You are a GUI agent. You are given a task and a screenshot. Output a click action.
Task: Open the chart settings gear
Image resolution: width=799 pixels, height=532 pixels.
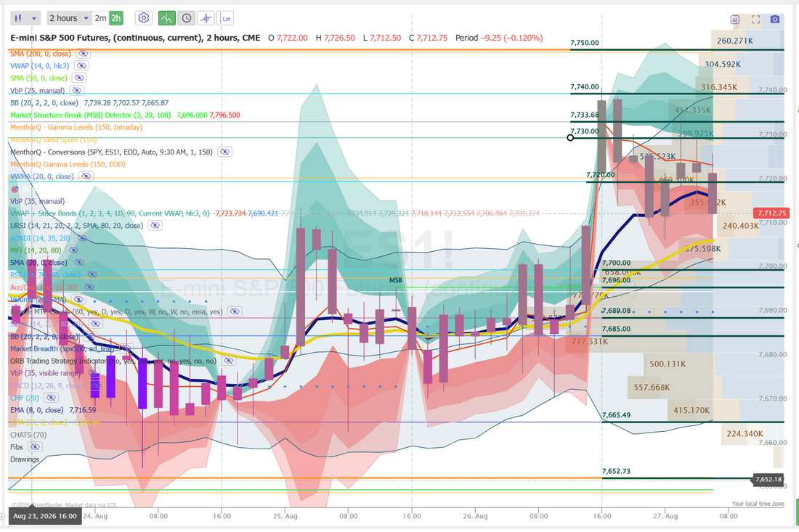pos(144,18)
